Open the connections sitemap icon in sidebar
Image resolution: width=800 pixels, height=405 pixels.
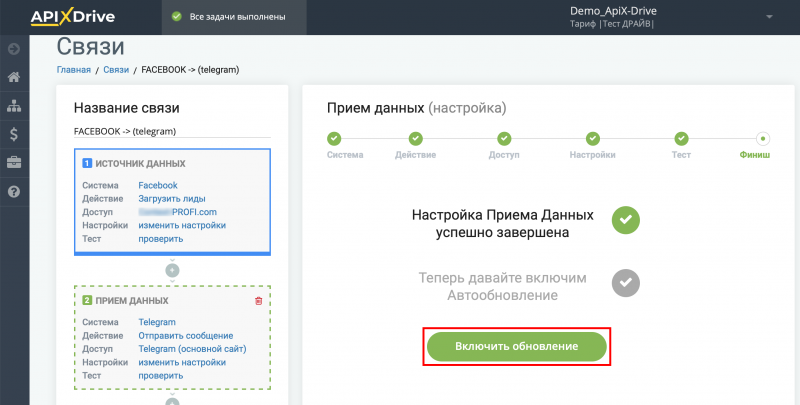coord(14,105)
